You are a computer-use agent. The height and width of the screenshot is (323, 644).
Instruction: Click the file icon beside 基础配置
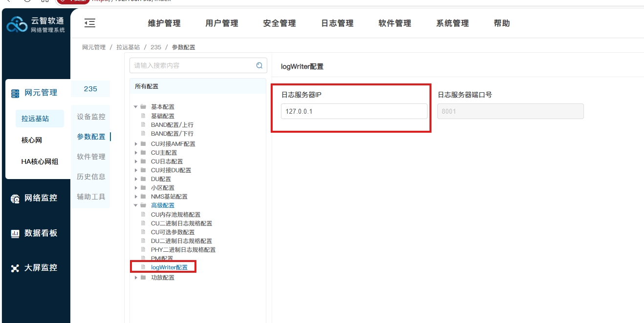[143, 116]
